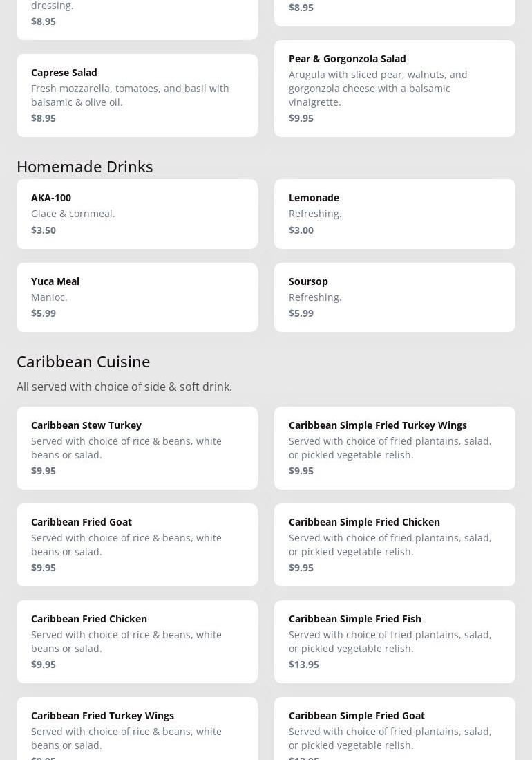Click the 'Glace & cornmeal' description text

(x=73, y=213)
